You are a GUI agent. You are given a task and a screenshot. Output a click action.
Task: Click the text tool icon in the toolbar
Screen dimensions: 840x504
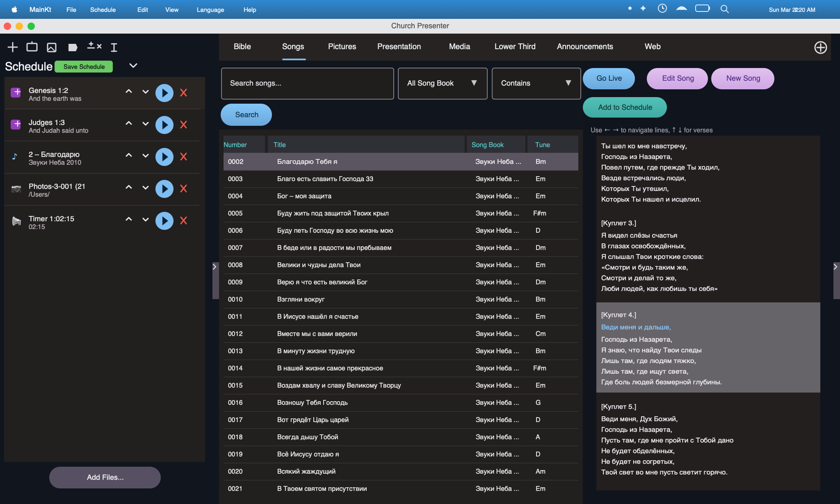(x=114, y=47)
